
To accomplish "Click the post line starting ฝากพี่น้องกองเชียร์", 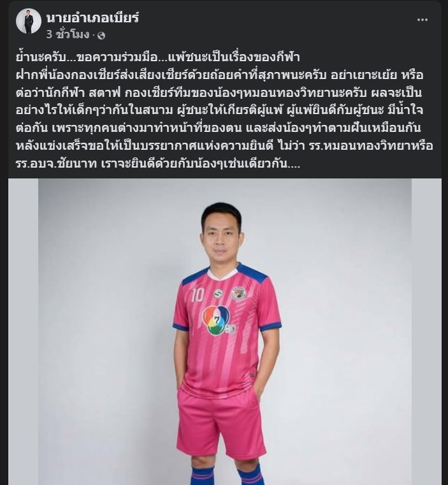I will click(219, 75).
